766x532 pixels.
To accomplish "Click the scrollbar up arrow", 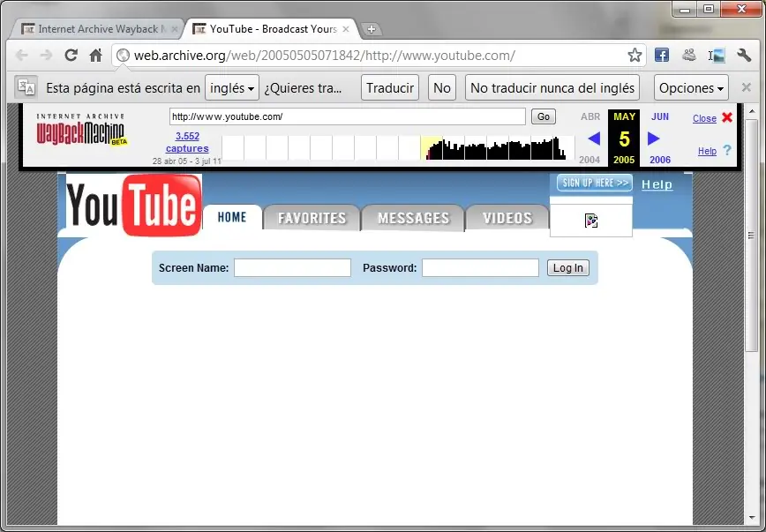I will click(x=752, y=111).
